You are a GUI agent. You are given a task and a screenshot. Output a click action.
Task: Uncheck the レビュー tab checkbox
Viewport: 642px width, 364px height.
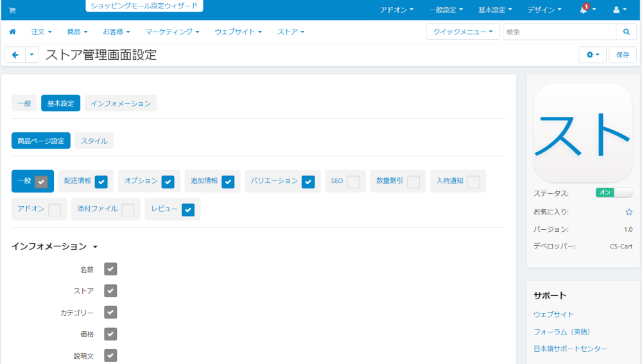pyautogui.click(x=188, y=210)
